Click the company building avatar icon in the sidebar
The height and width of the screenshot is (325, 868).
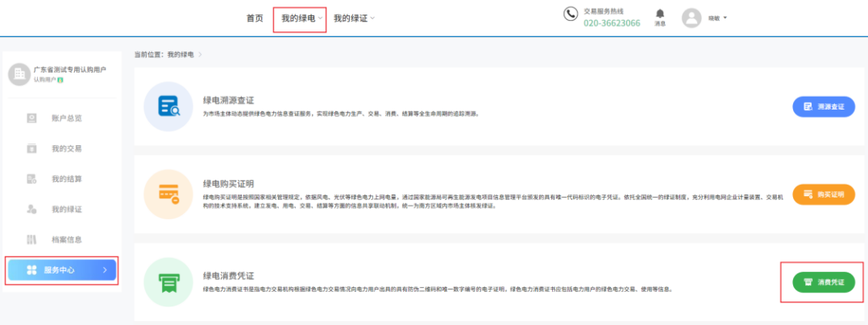19,74
